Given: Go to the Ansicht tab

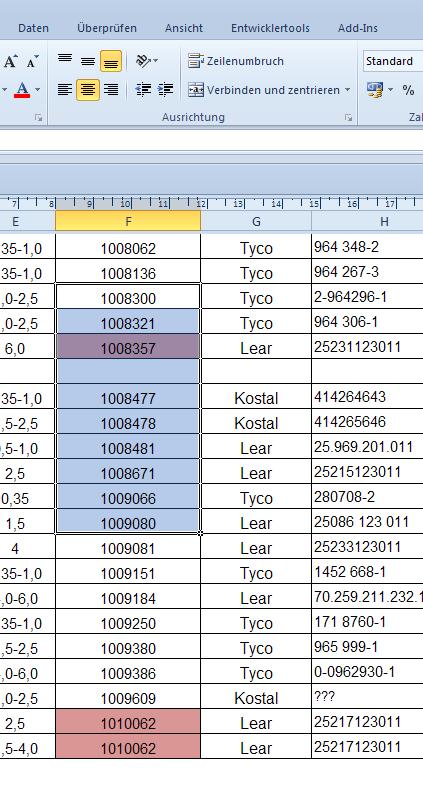Looking at the screenshot, I should click(x=184, y=28).
